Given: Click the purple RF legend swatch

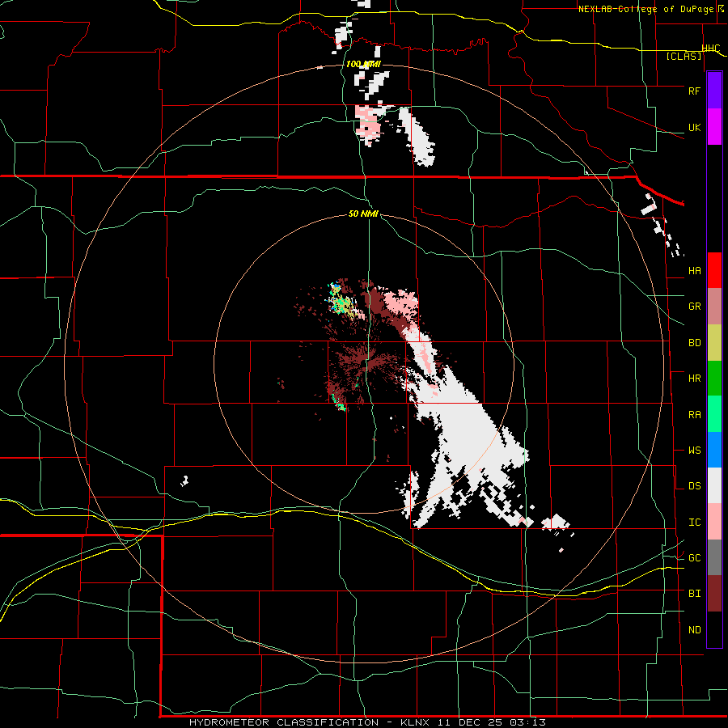Looking at the screenshot, I should (714, 91).
